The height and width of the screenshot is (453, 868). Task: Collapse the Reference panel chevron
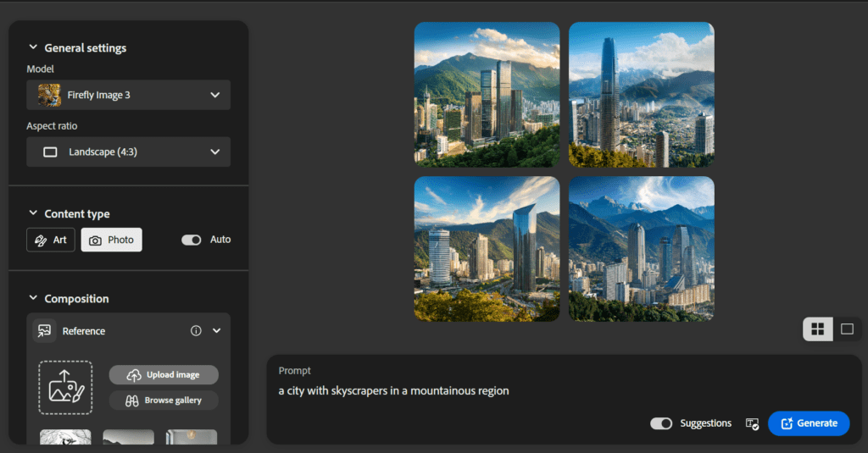click(217, 331)
